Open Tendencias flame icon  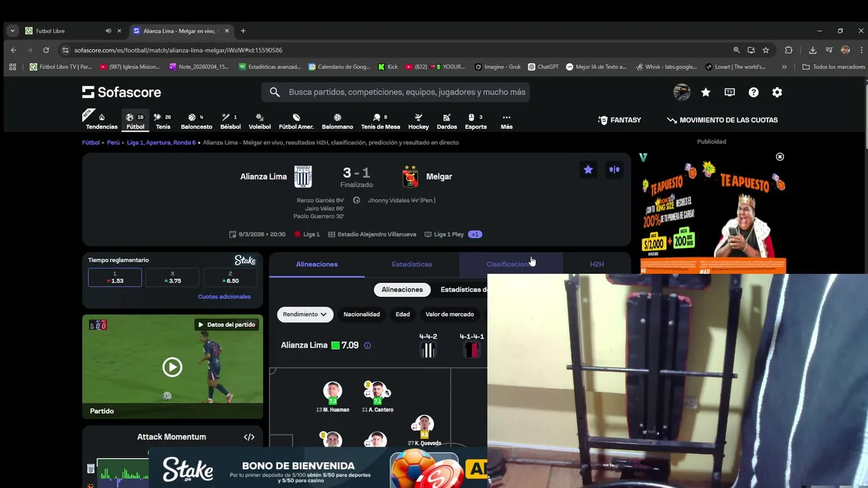point(102,117)
